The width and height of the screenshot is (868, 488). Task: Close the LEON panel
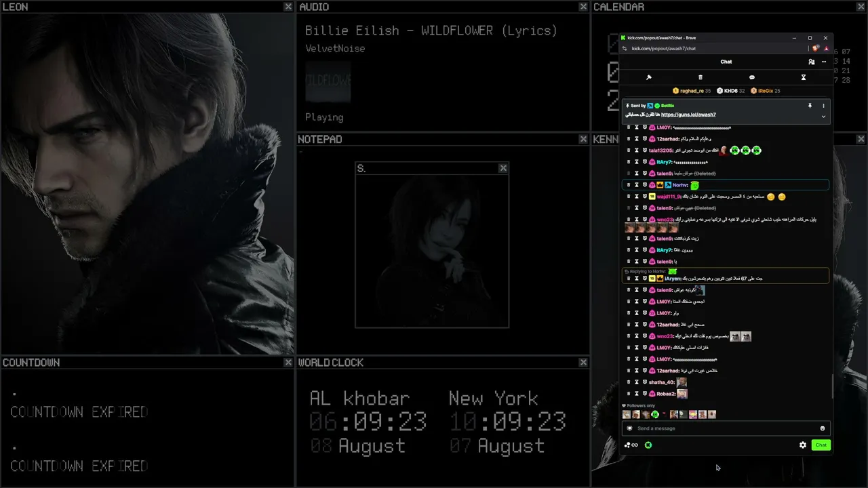click(x=288, y=7)
